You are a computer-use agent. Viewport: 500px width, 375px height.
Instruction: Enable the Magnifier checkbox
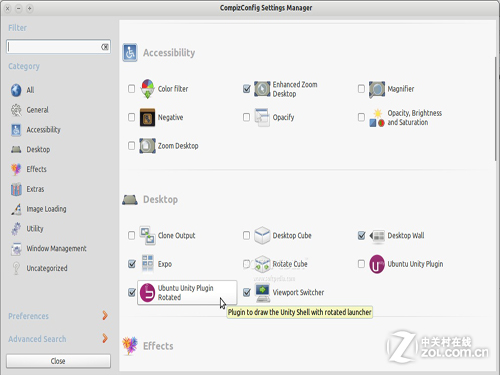point(361,89)
